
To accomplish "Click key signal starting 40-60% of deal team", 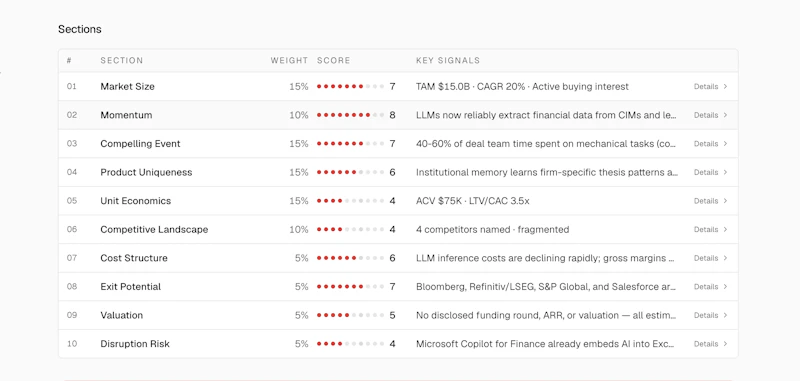I will (x=546, y=144).
